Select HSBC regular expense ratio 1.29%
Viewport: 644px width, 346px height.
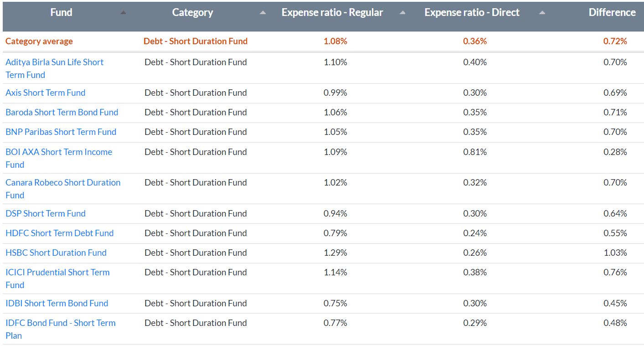click(x=335, y=253)
